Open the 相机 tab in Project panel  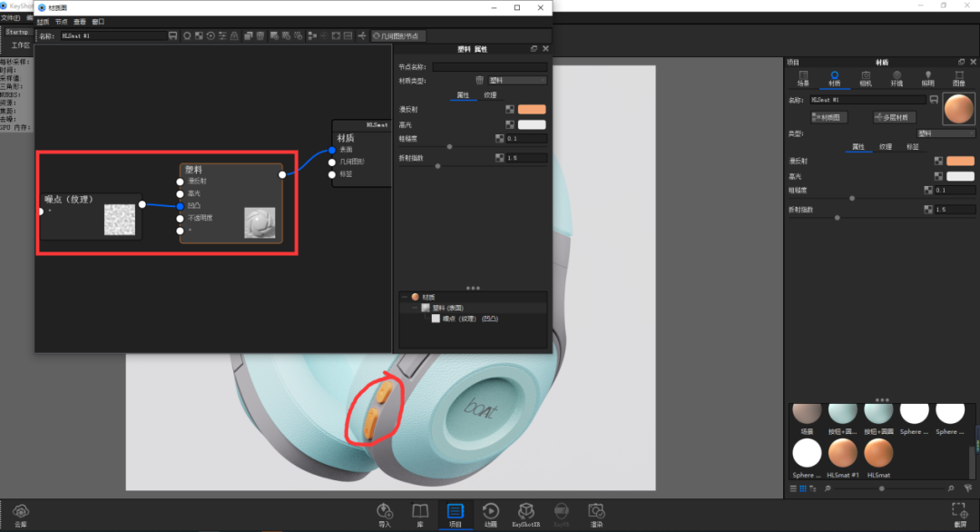(866, 79)
